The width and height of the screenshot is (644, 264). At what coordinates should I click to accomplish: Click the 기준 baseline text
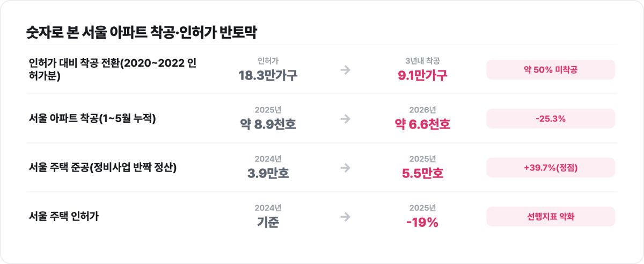point(268,222)
